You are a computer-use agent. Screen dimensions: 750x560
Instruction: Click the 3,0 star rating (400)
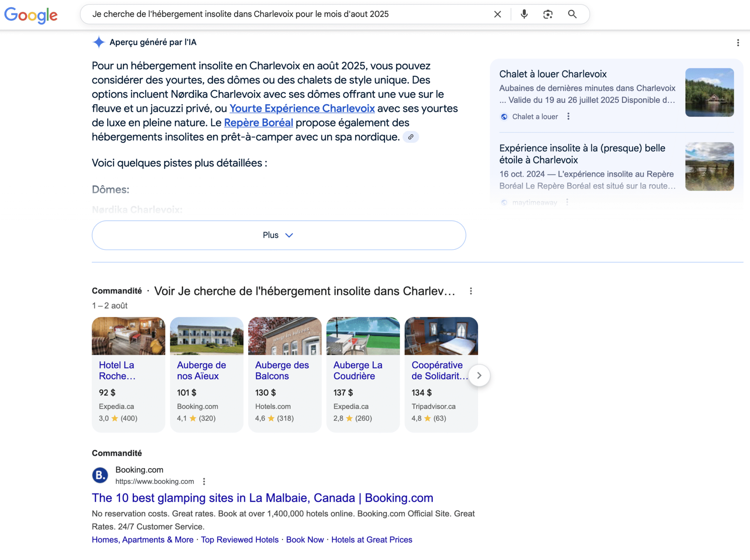click(118, 418)
